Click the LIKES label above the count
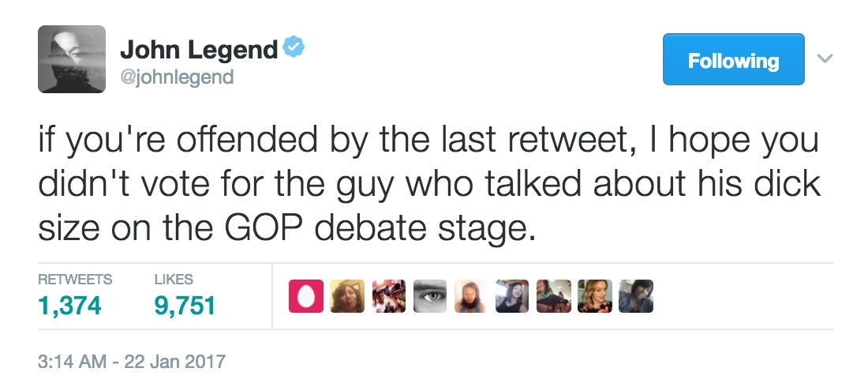This screenshot has width=868, height=387. click(x=174, y=280)
